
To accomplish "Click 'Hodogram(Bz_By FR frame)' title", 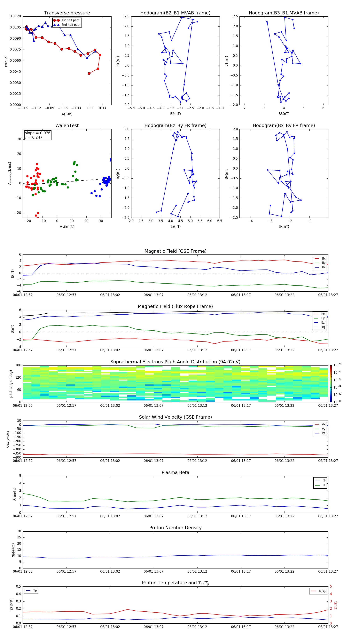I will [175, 125].
